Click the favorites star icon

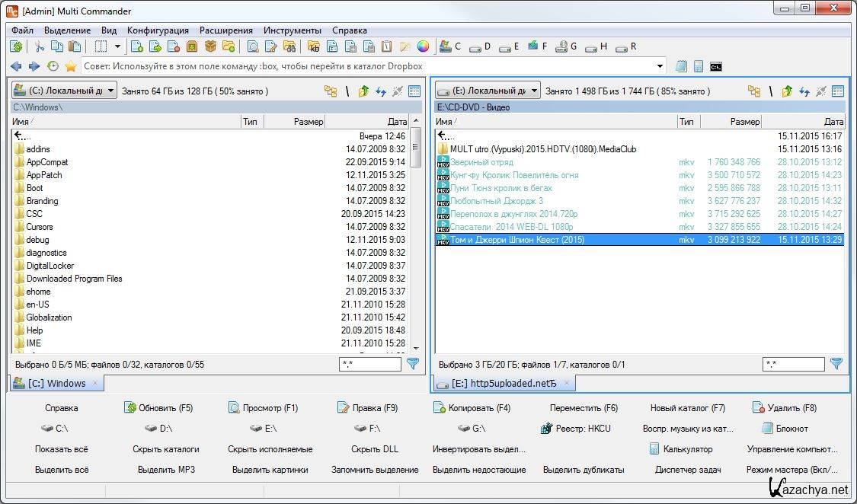71,66
